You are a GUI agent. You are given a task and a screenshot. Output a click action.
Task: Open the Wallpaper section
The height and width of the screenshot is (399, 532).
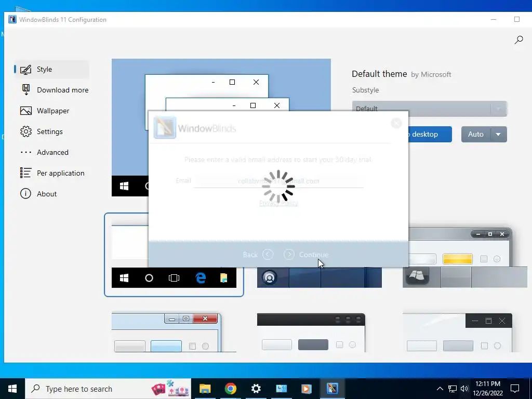51,111
